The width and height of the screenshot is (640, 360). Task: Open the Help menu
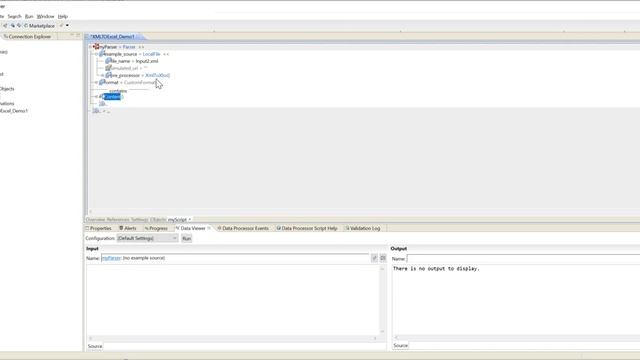pos(62,16)
